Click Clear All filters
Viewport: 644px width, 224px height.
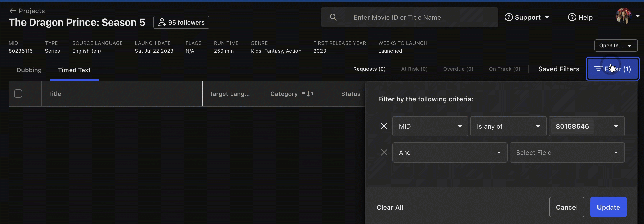[x=390, y=207]
